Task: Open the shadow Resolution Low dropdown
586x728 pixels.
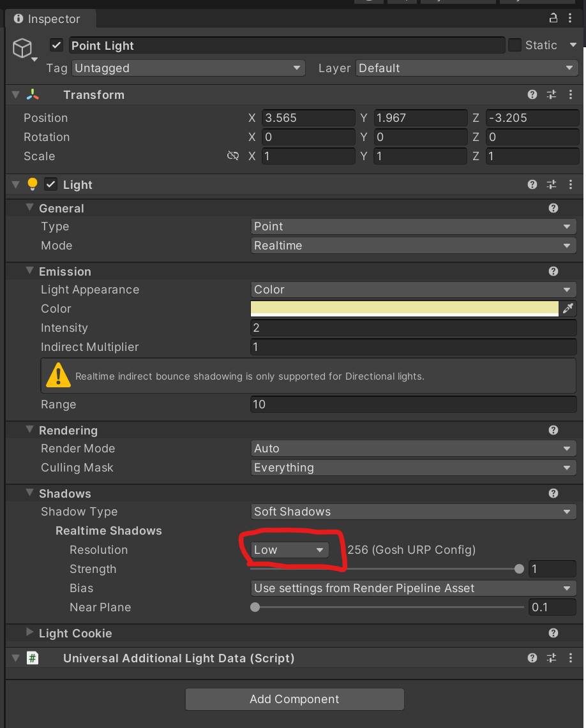Action: [x=290, y=550]
